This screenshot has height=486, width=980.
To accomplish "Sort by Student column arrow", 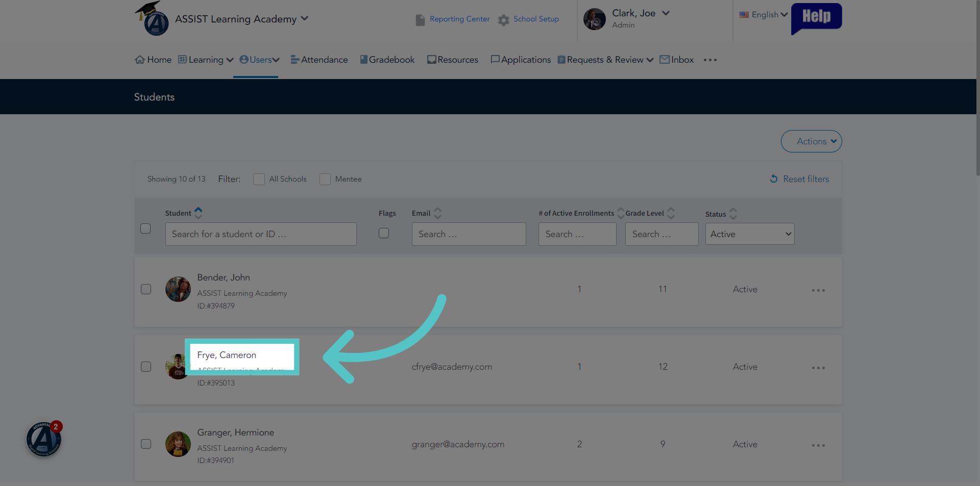I will point(199,213).
